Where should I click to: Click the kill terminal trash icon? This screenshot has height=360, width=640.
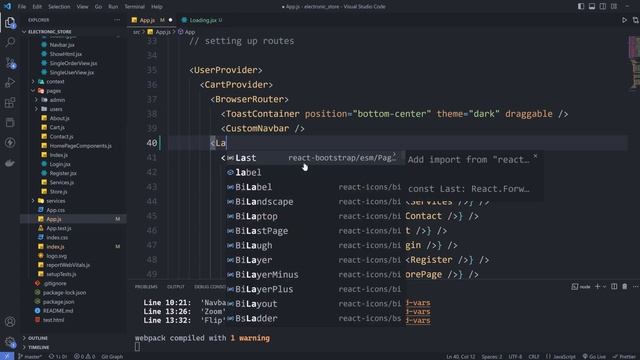click(x=624, y=287)
